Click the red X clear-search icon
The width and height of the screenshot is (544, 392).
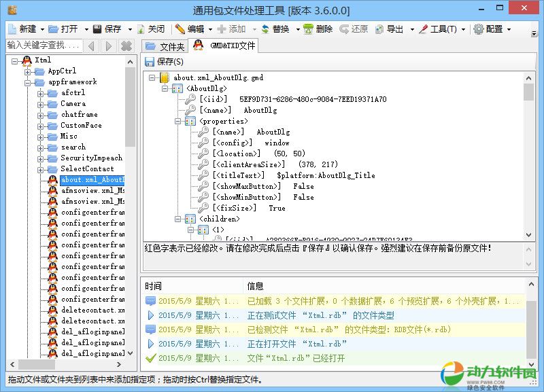(126, 46)
